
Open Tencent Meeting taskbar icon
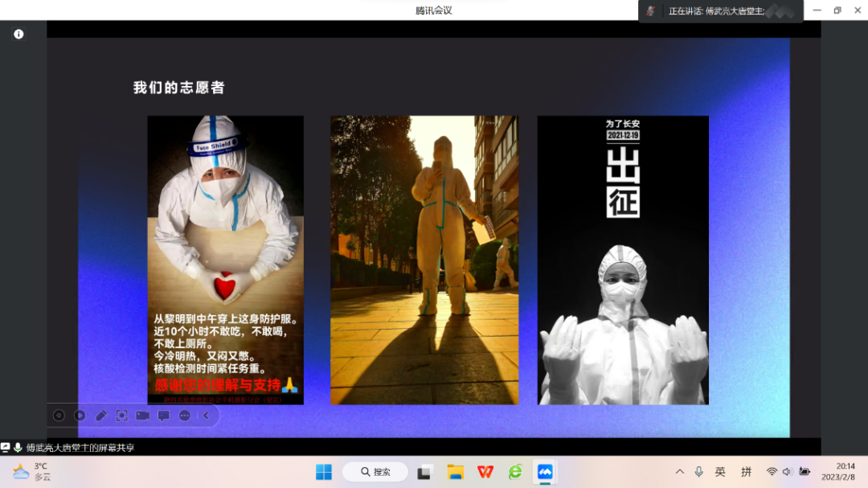pos(545,472)
